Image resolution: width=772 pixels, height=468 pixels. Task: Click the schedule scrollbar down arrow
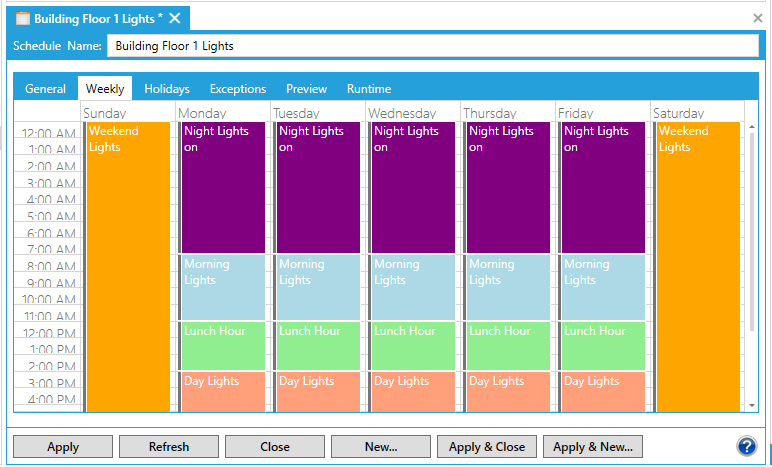[x=753, y=405]
